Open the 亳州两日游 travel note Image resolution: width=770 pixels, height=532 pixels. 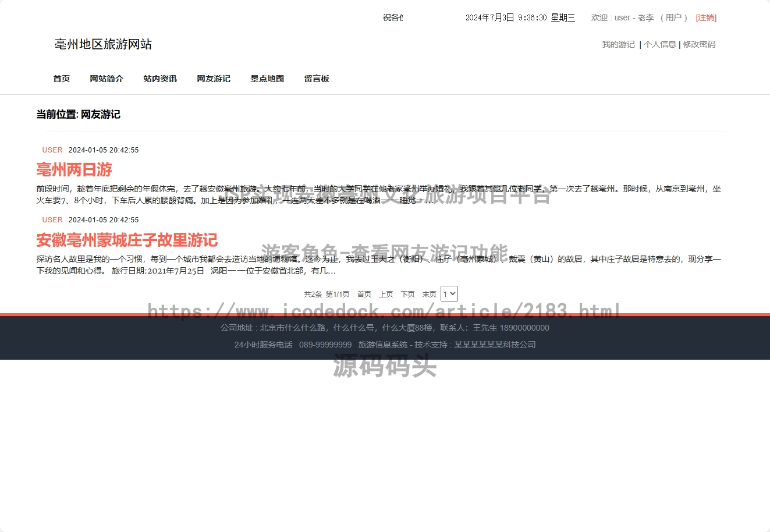(x=74, y=170)
